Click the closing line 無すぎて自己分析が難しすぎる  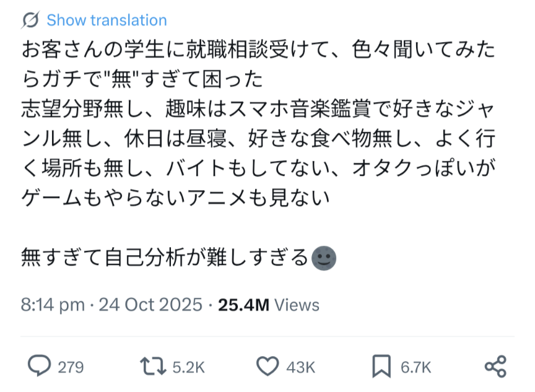tap(164, 256)
